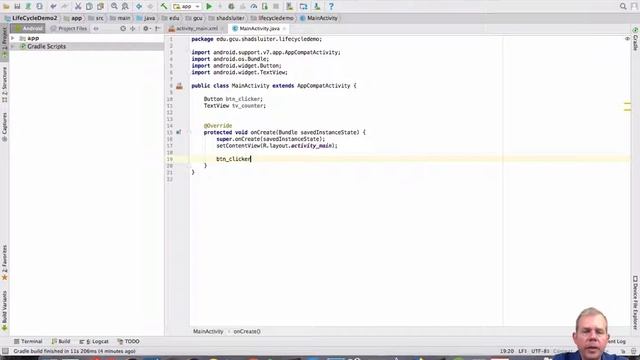Click the Replace magnifier icon
Screen dimensions: 640x360
pos(125,7)
